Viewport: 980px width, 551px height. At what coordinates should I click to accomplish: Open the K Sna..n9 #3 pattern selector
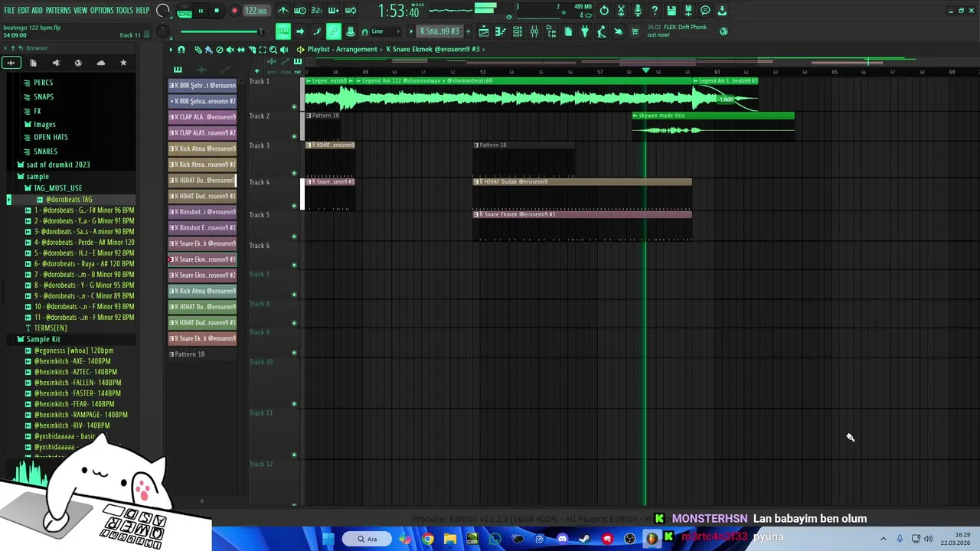pyautogui.click(x=439, y=31)
